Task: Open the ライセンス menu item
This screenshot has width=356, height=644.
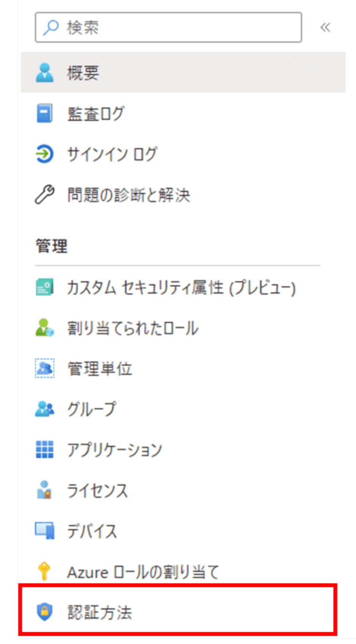Action: (183, 491)
